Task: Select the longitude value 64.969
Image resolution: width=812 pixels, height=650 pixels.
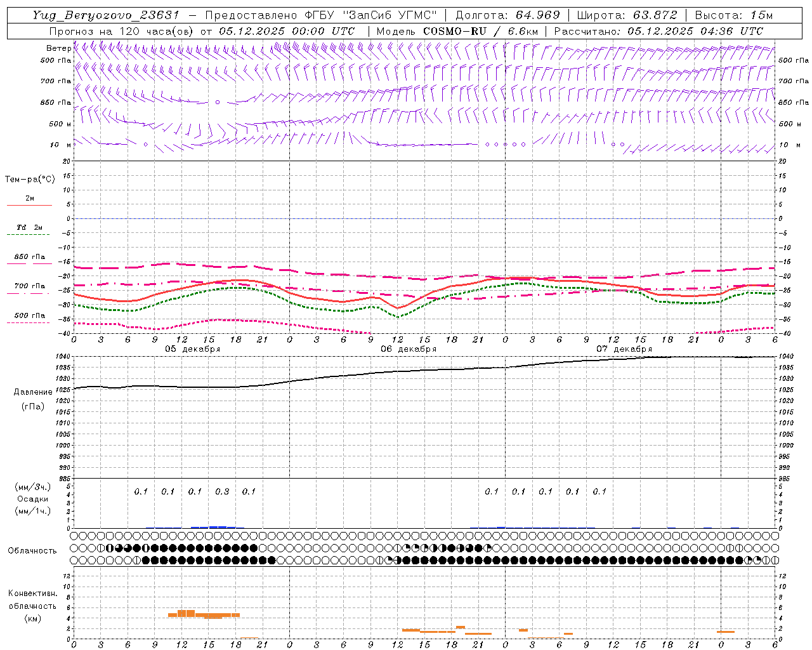Action: click(537, 15)
